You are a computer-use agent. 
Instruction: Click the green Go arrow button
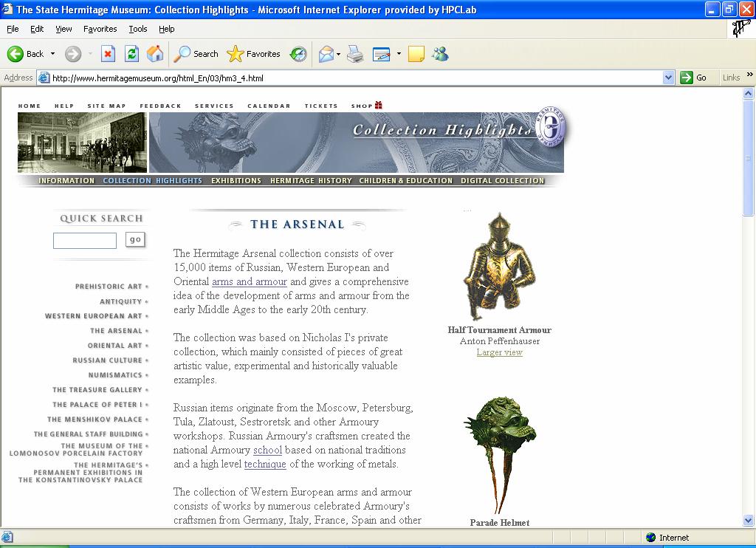point(686,78)
